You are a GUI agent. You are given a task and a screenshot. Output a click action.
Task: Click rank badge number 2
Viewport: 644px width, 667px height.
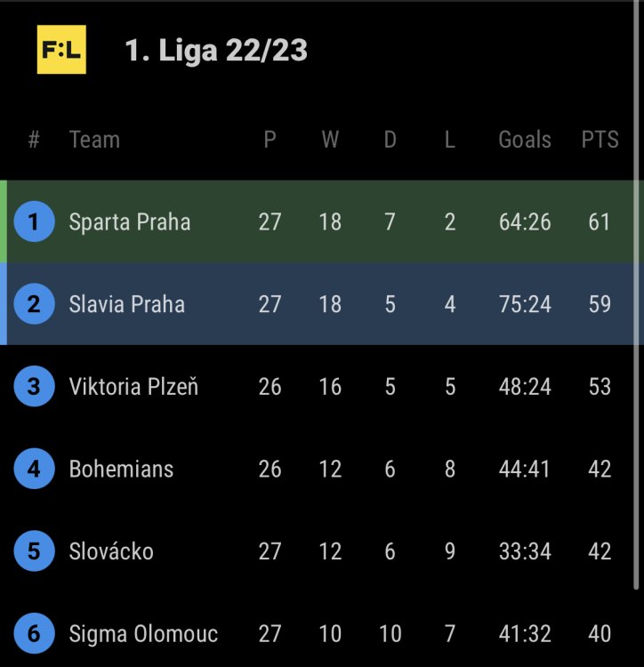pyautogui.click(x=34, y=304)
